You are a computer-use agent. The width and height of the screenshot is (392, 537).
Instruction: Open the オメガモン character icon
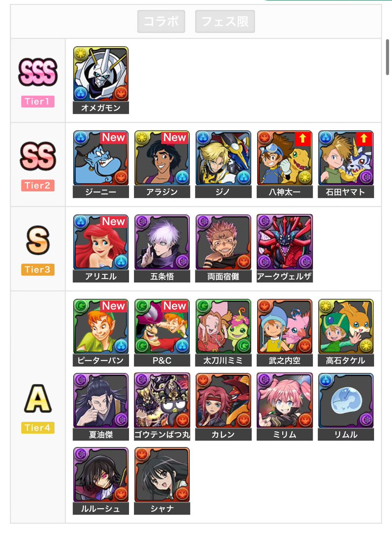coord(101,74)
